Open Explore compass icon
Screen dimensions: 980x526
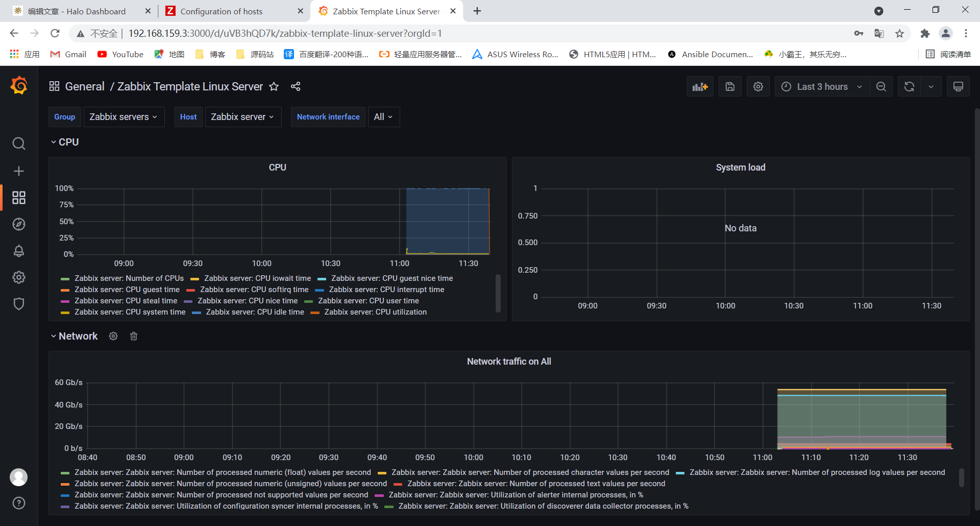click(19, 224)
